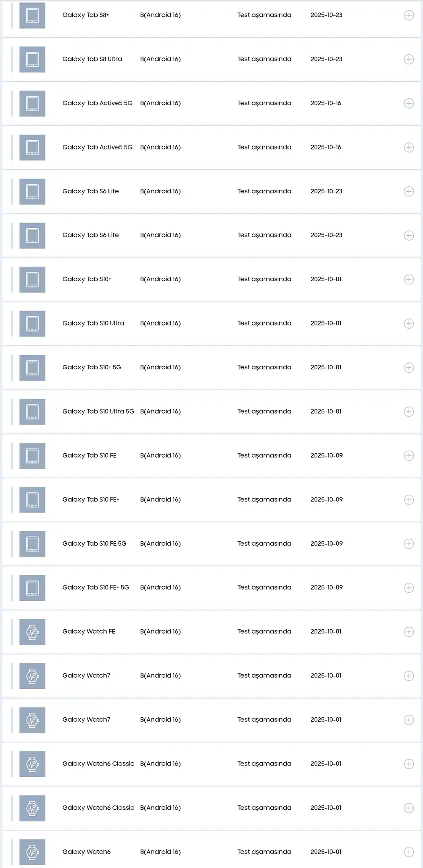
Task: Expand the Galaxy Tab S8+ row details
Action: [x=409, y=16]
